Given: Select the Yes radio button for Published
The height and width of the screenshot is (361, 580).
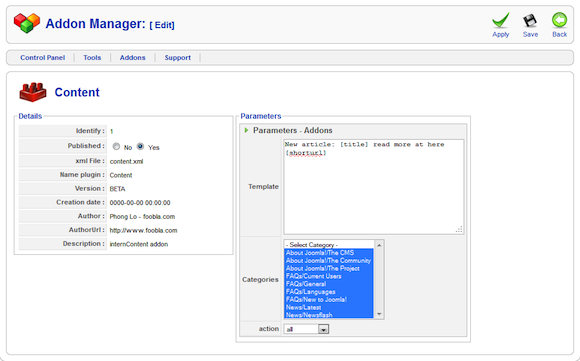Looking at the screenshot, I should [140, 146].
